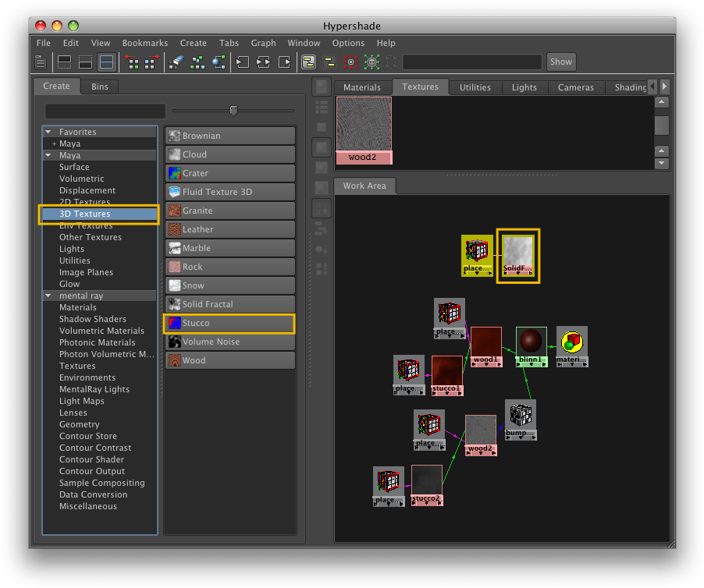Rearrange graph using the toolbar icon
This screenshot has height=588, width=704.
coord(197,62)
